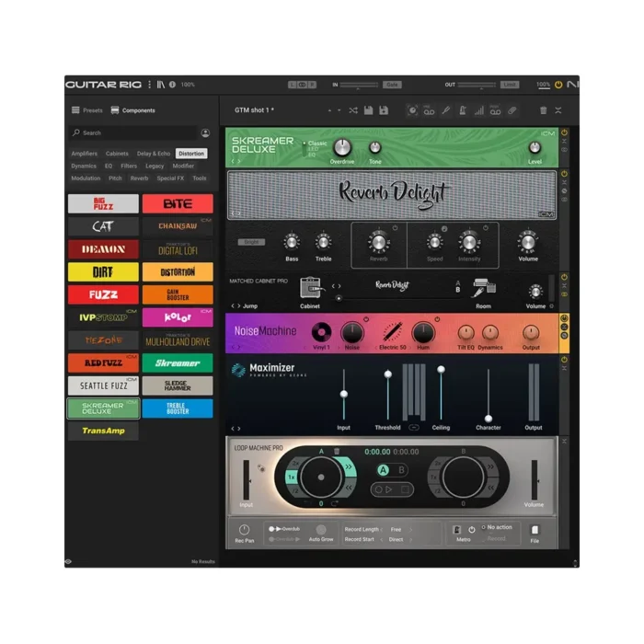
Task: Select loop B in the A/B switch
Action: coord(402,470)
